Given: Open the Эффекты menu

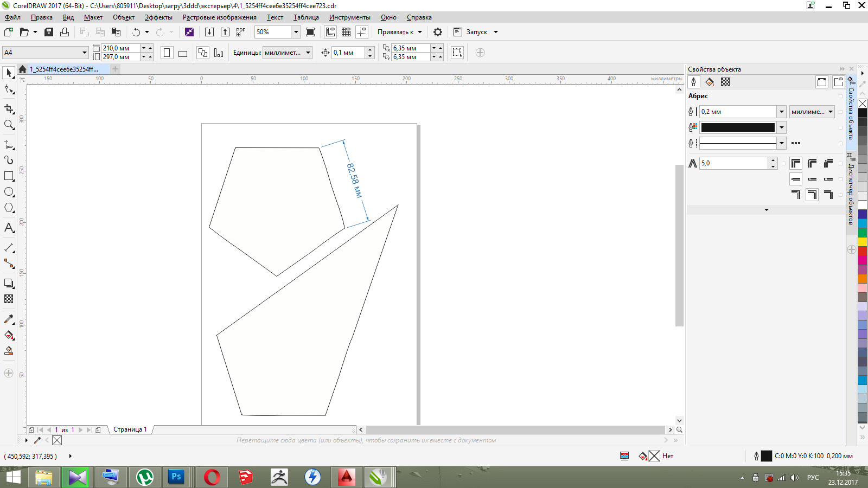Looking at the screenshot, I should point(158,17).
